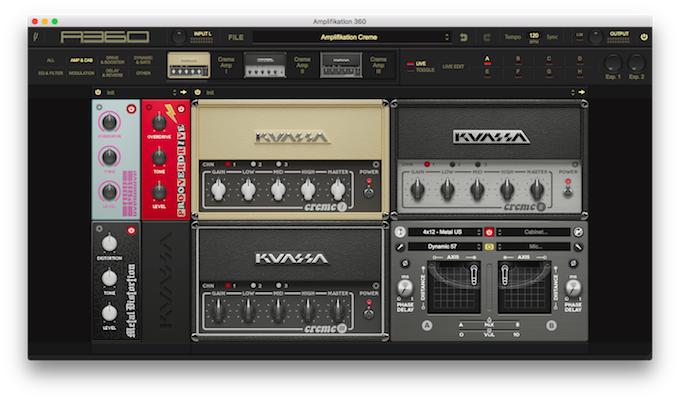This screenshot has width=680, height=400.
Task: Click the round B cabinet button
Action: (x=551, y=325)
